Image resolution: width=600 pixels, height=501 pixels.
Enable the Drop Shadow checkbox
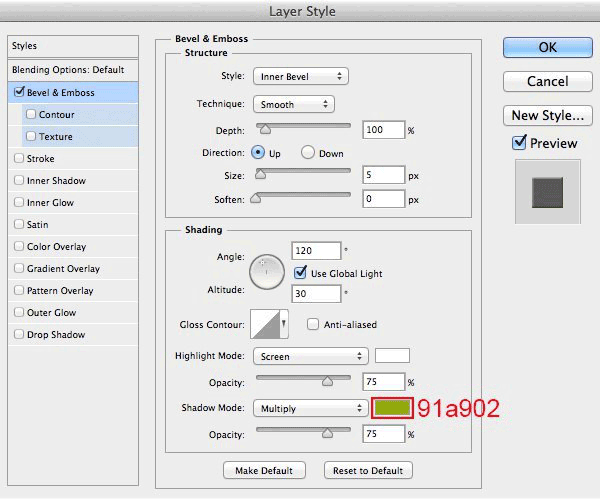(19, 334)
